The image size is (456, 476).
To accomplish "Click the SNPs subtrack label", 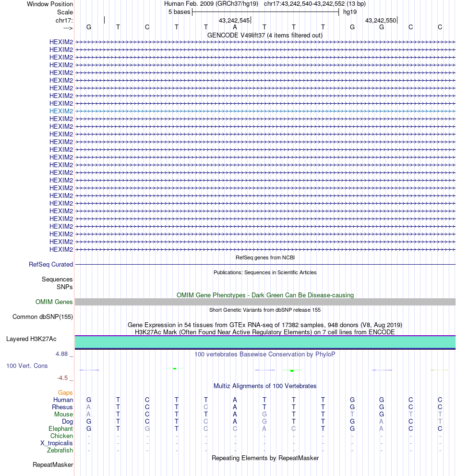I will [65, 287].
